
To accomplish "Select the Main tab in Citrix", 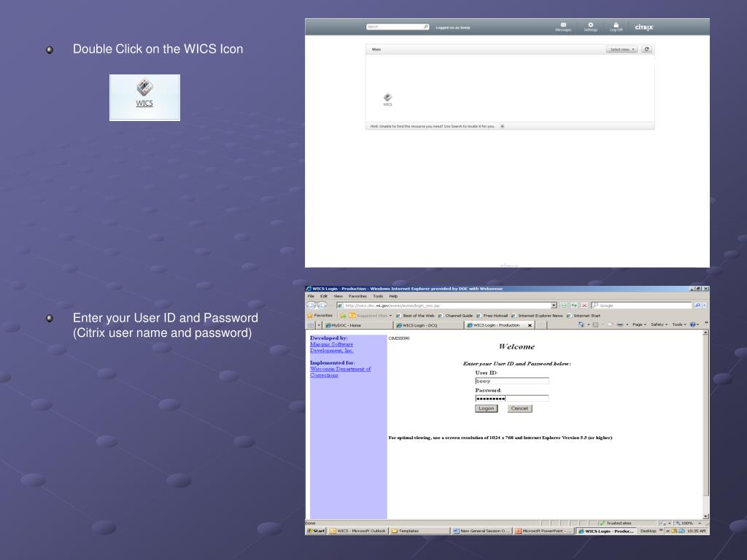I will 376,50.
